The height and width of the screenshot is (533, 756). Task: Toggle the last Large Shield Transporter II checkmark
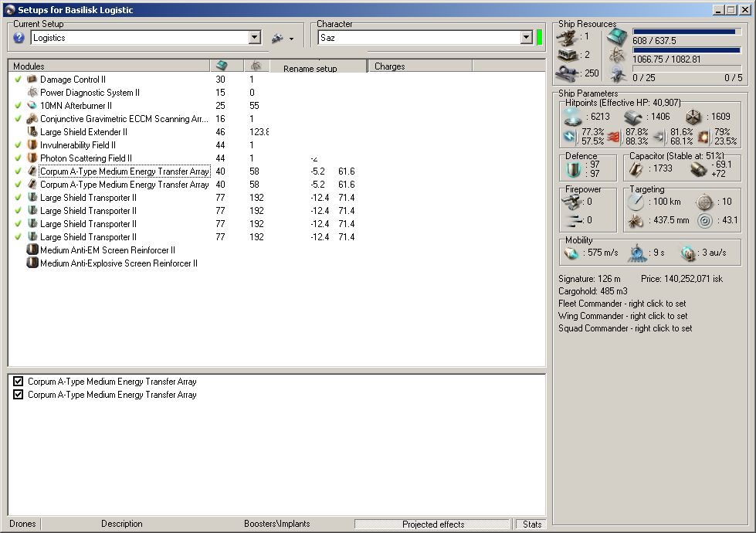[x=18, y=237]
